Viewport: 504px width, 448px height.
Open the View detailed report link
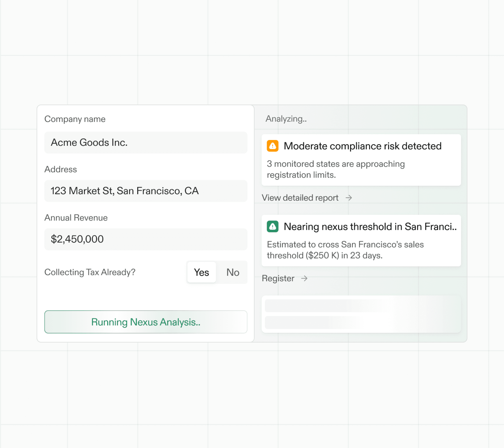pyautogui.click(x=300, y=198)
